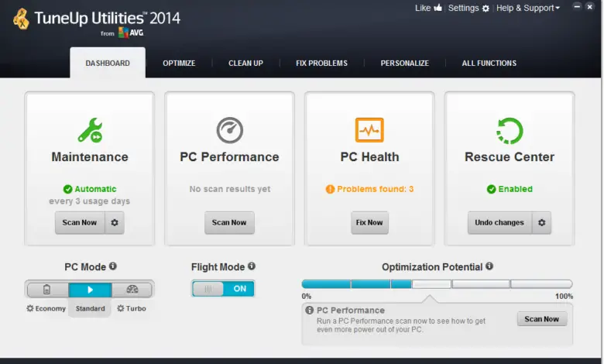The image size is (604, 364).
Task: Click the PC Mode info icon
Action: [113, 266]
